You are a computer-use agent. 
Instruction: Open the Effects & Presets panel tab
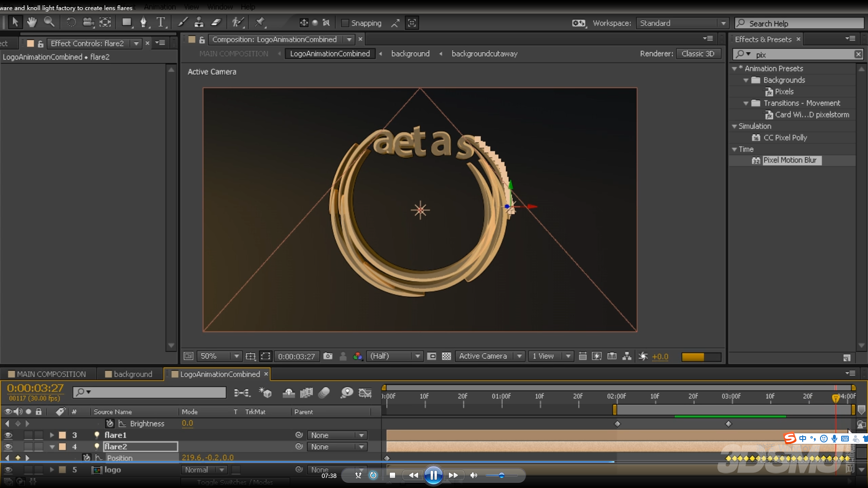coord(763,39)
